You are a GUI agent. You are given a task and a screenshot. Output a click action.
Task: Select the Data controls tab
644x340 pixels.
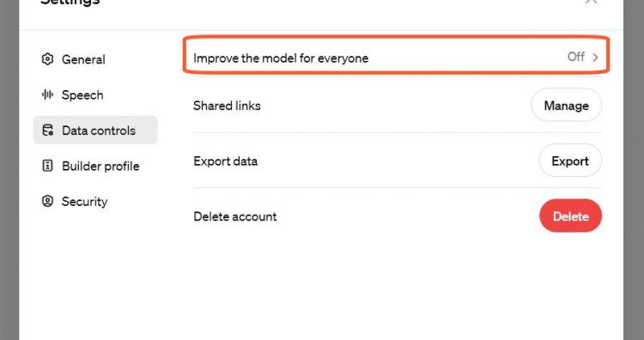(95, 131)
